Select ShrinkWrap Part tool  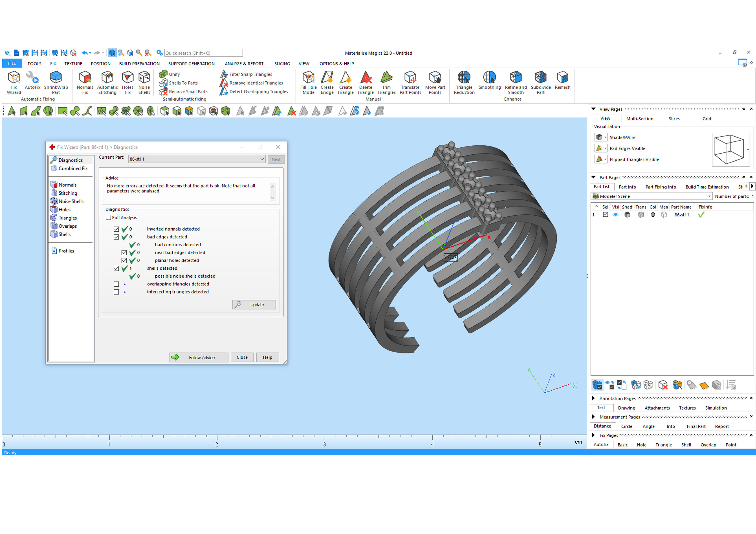point(56,83)
